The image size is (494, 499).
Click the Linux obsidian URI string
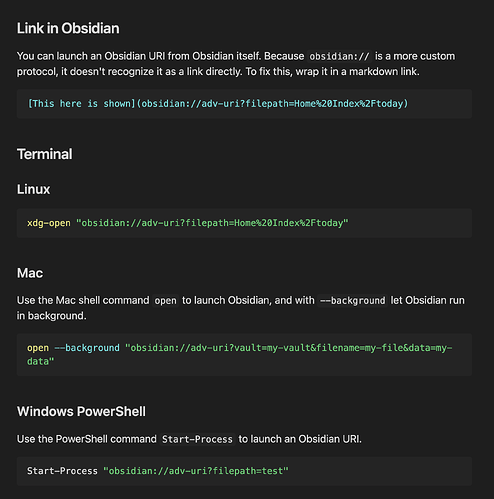[212, 223]
